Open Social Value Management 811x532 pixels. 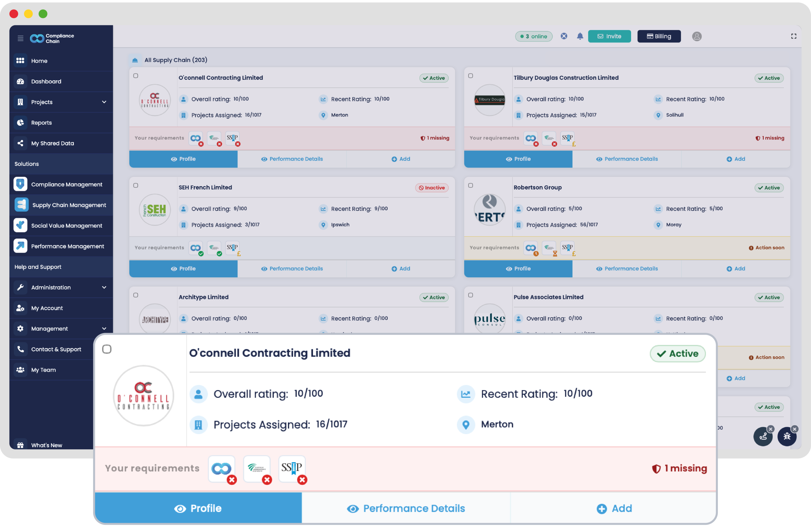coord(61,225)
